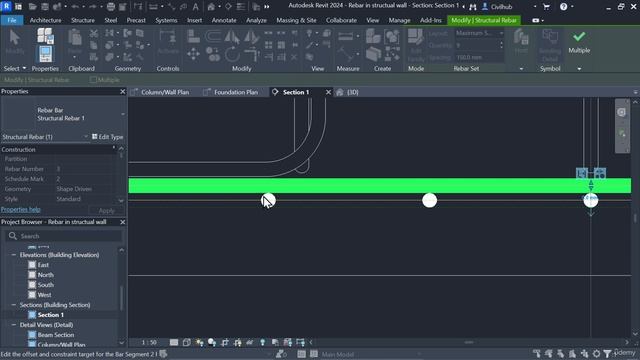Click the navigation wheel icon in canvas

tap(621, 112)
